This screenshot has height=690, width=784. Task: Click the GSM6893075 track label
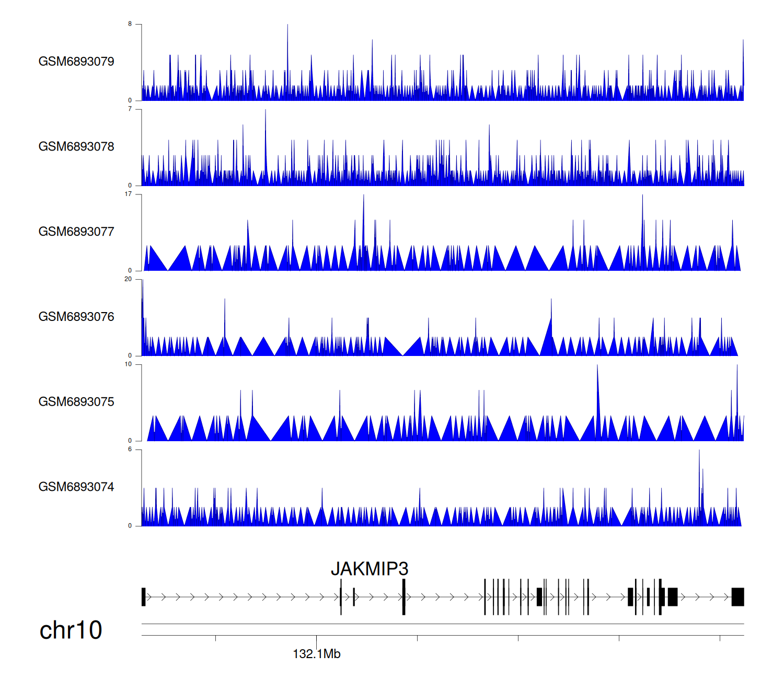pyautogui.click(x=76, y=402)
